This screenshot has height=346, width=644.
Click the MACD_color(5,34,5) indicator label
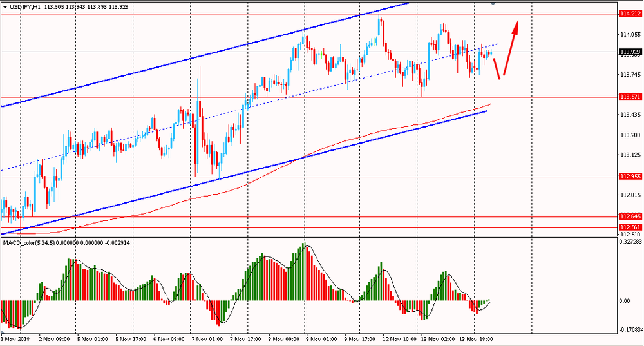[28, 243]
